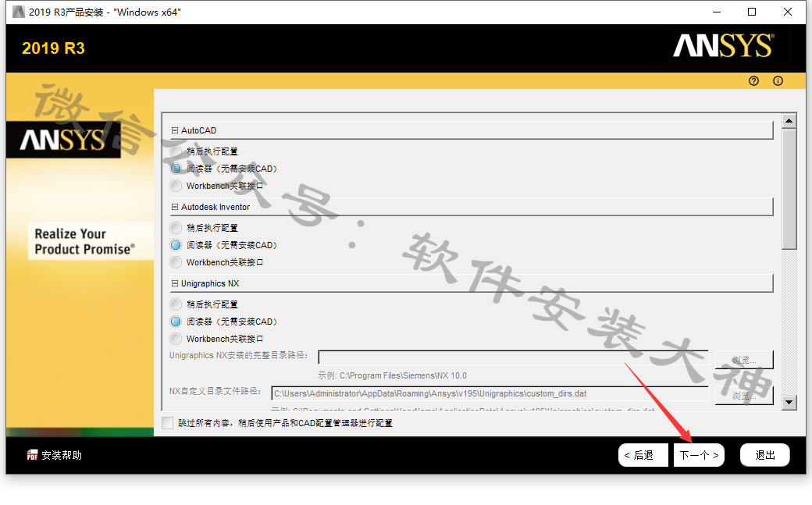Minimize the installer window

click(717, 12)
